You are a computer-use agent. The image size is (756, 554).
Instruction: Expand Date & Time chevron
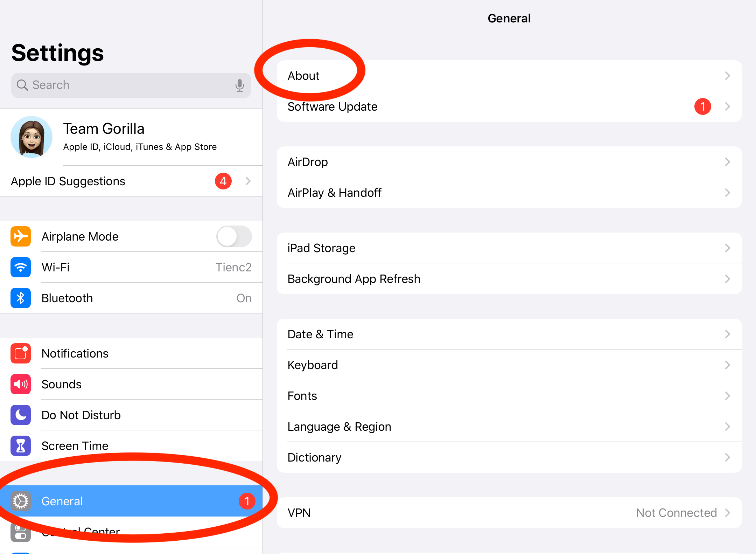(727, 334)
